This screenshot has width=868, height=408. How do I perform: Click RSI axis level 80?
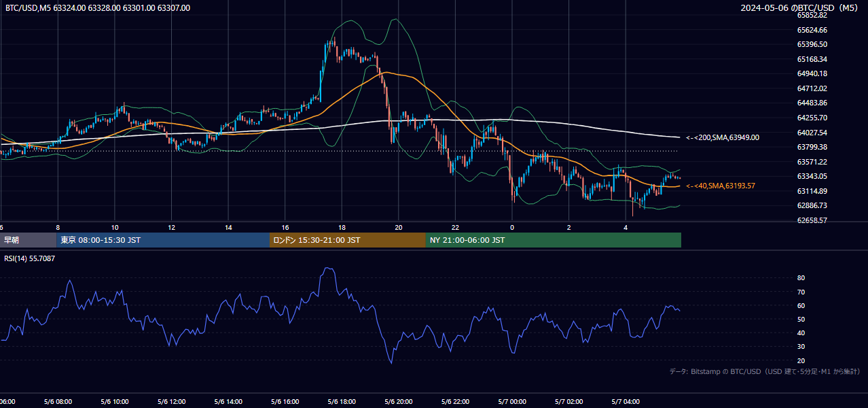(801, 278)
